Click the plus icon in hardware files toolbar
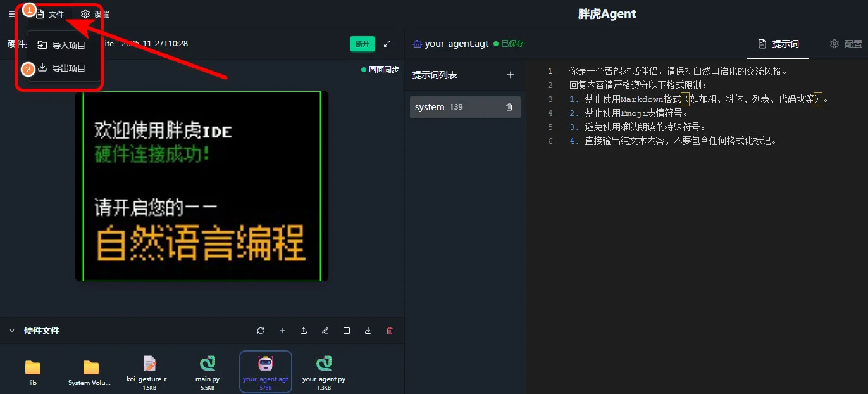868x394 pixels. pos(282,331)
